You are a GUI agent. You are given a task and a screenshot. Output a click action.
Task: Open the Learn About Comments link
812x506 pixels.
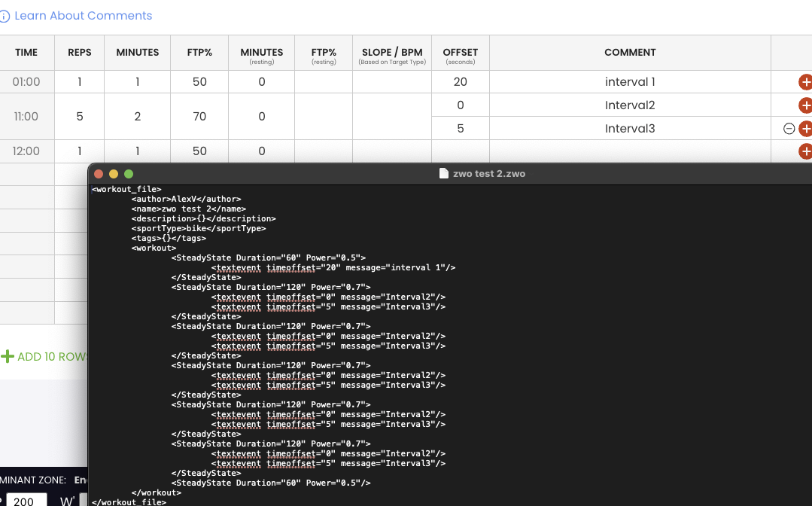[83, 16]
